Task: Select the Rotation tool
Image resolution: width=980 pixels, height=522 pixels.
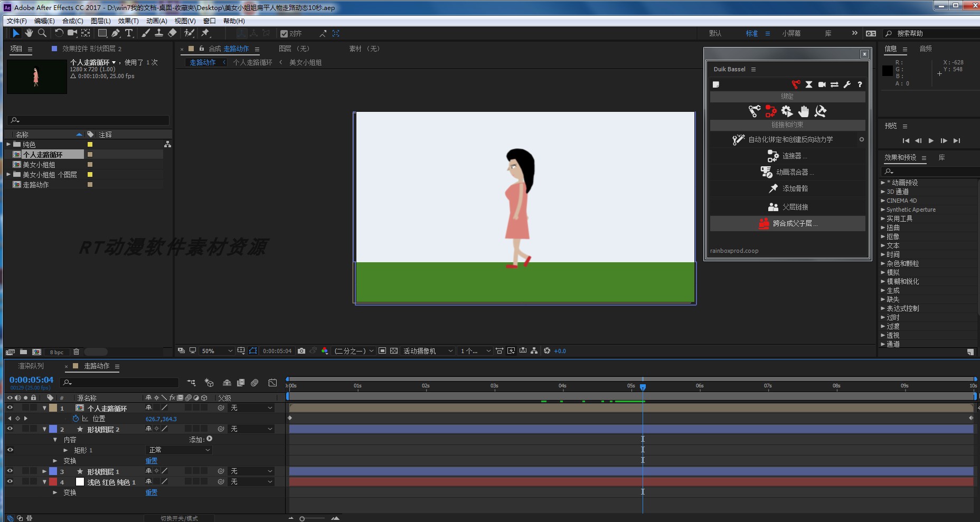Action: [x=59, y=33]
